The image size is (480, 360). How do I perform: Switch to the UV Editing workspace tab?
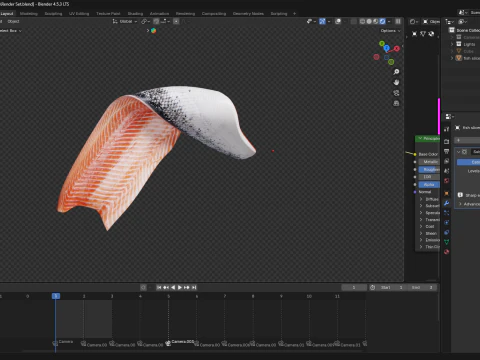[x=79, y=14]
